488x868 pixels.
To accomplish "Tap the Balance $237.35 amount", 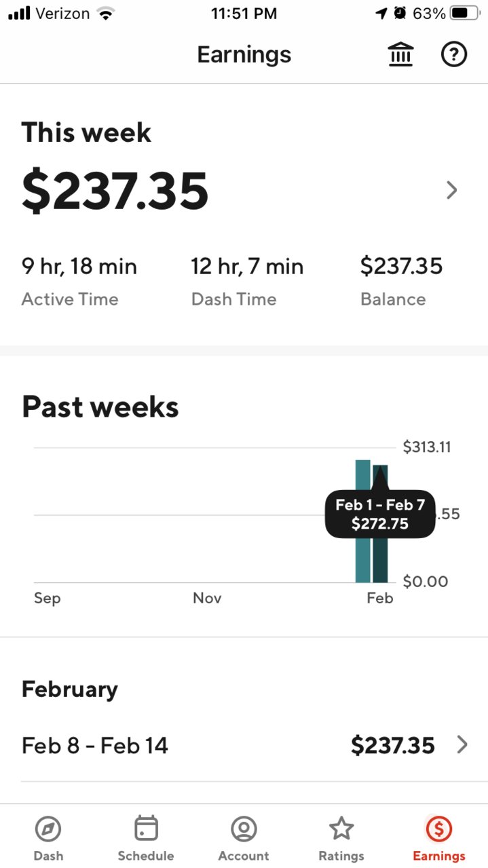I will click(x=401, y=266).
